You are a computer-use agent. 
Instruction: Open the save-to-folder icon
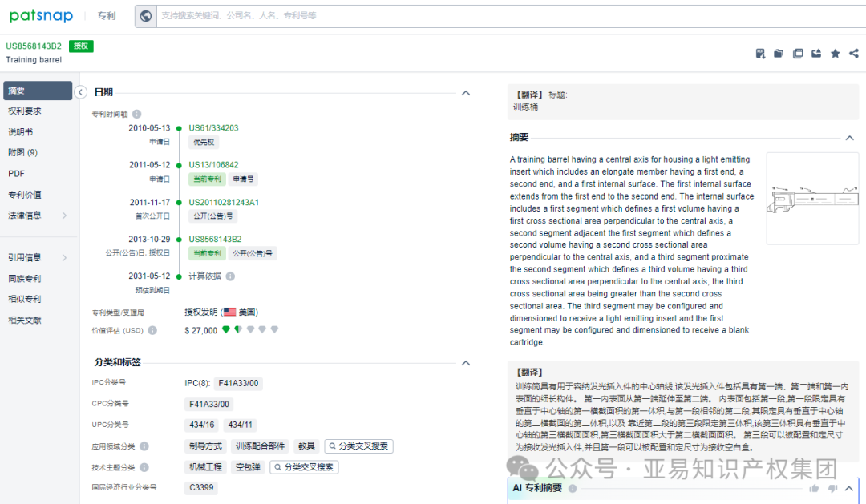(x=779, y=53)
